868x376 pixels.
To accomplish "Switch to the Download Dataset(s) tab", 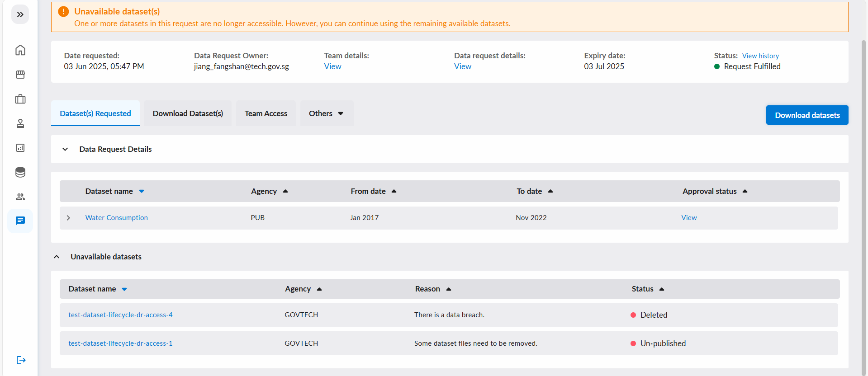I will coord(188,113).
